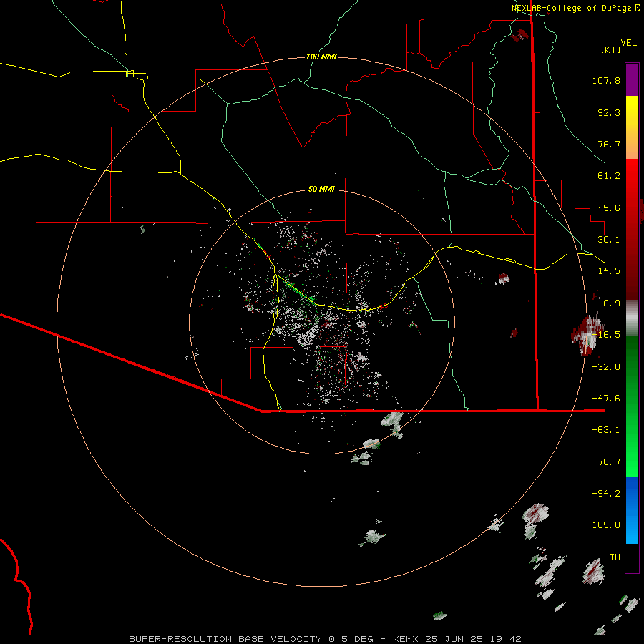Click the blue segment of color bar

coord(632,510)
